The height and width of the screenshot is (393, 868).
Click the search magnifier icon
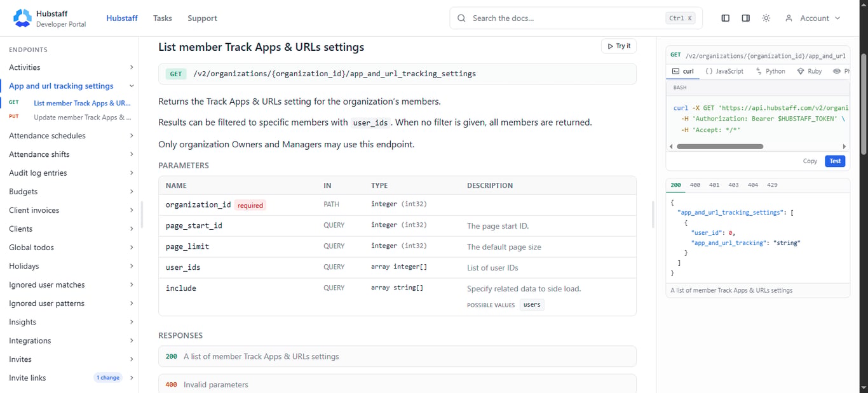pyautogui.click(x=461, y=18)
